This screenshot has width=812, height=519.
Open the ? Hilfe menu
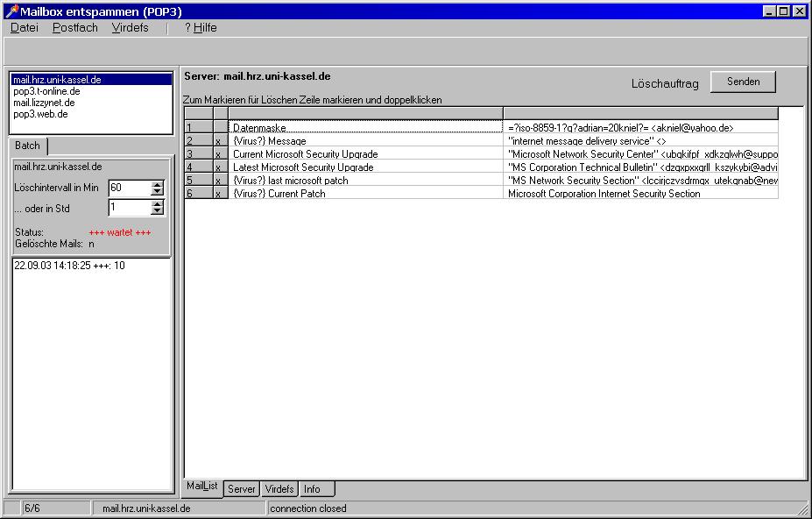click(x=201, y=28)
